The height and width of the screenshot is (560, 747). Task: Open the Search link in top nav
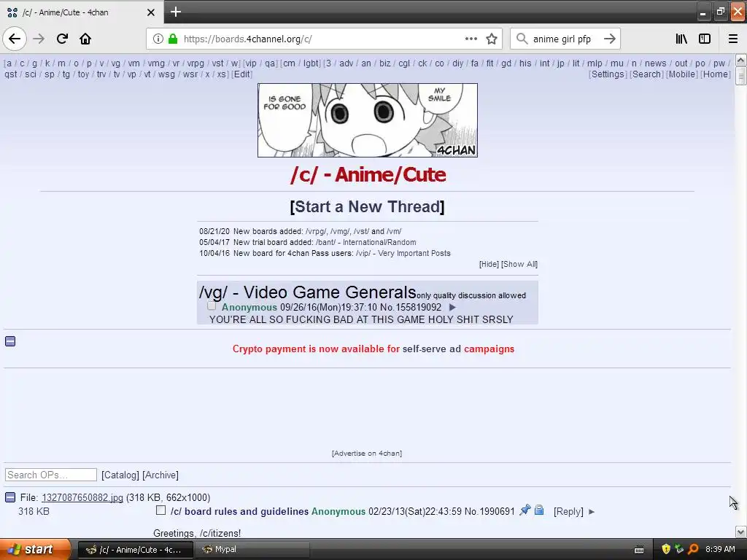point(646,74)
